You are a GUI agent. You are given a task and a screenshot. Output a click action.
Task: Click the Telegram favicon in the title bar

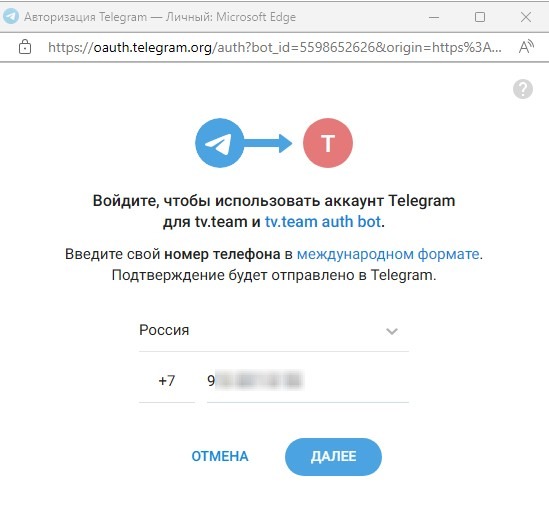pos(11,16)
